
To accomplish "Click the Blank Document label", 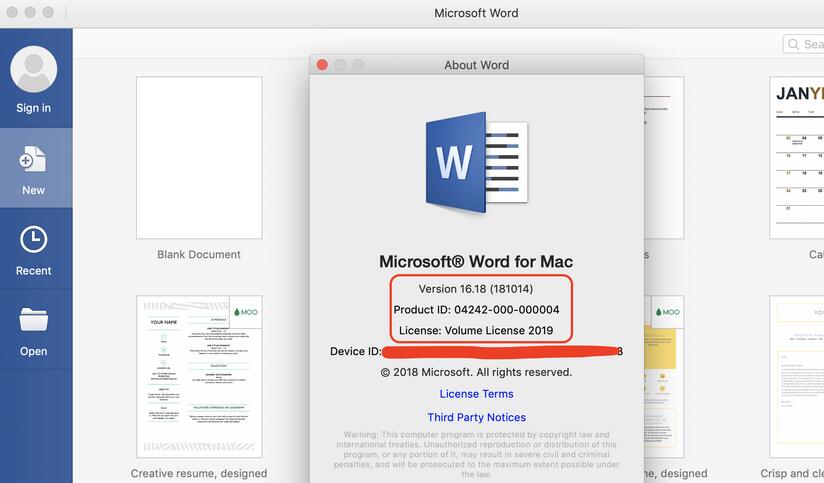I will pyautogui.click(x=199, y=254).
